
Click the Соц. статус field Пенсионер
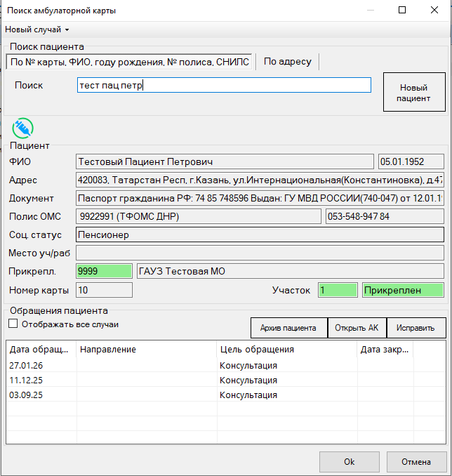point(260,234)
